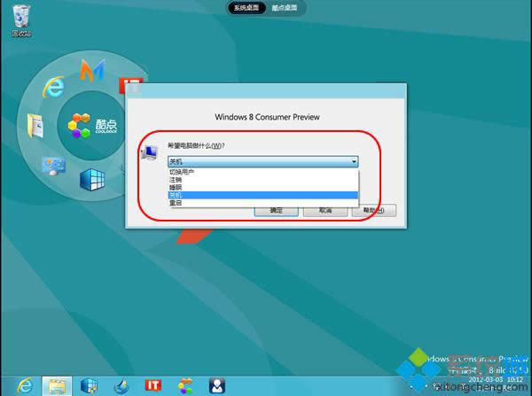Image resolution: width=532 pixels, height=396 pixels.
Task: Open the blue grid cube icon in dock
Action: click(92, 179)
